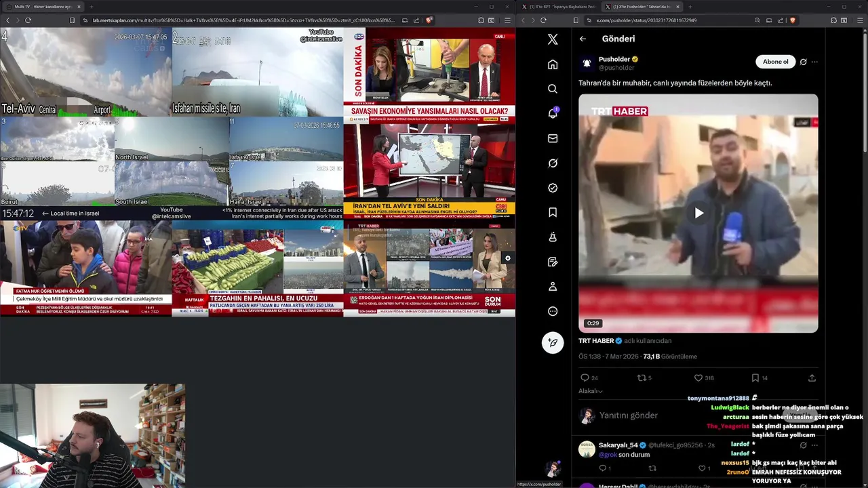Select the Isfahan missile site camera feed
Viewport: 868px width, 488px height.
tap(257, 72)
